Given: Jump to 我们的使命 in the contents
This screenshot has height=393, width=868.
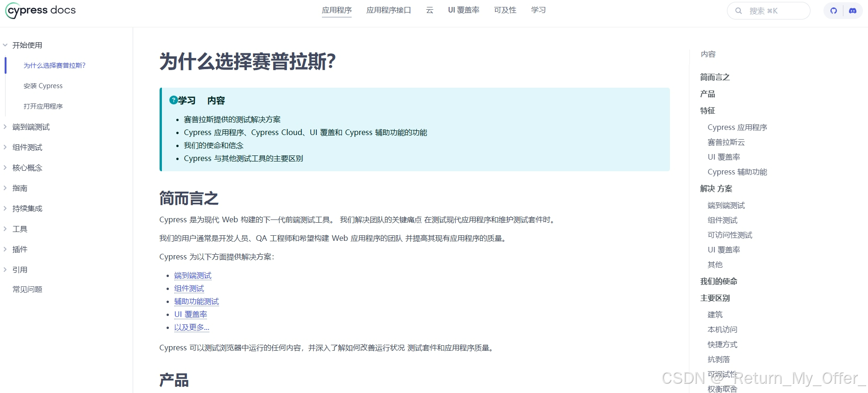Looking at the screenshot, I should click(x=719, y=281).
